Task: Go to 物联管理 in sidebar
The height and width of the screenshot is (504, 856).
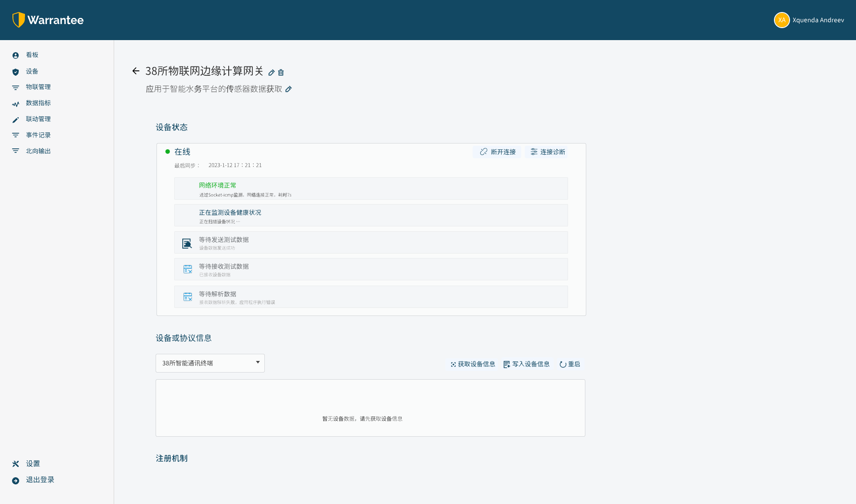Action: point(38,87)
